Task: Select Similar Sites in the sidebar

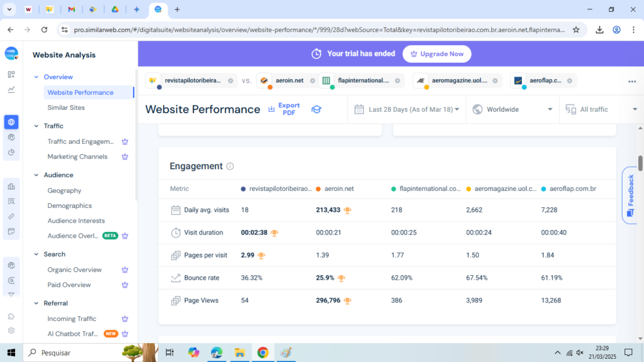Action: [66, 107]
